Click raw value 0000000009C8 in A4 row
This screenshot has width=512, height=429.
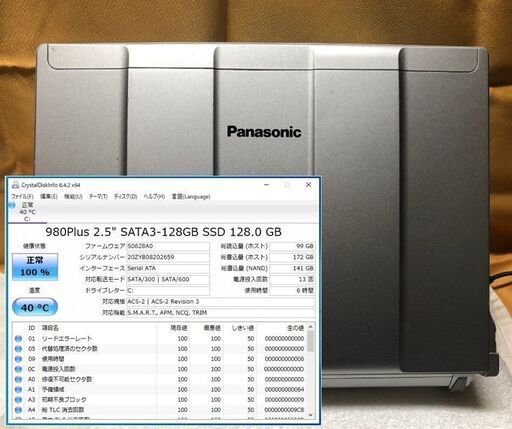pos(284,410)
